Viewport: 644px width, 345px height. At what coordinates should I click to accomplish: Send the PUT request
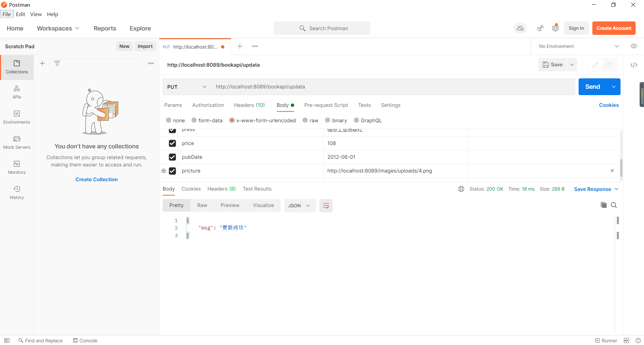click(592, 87)
